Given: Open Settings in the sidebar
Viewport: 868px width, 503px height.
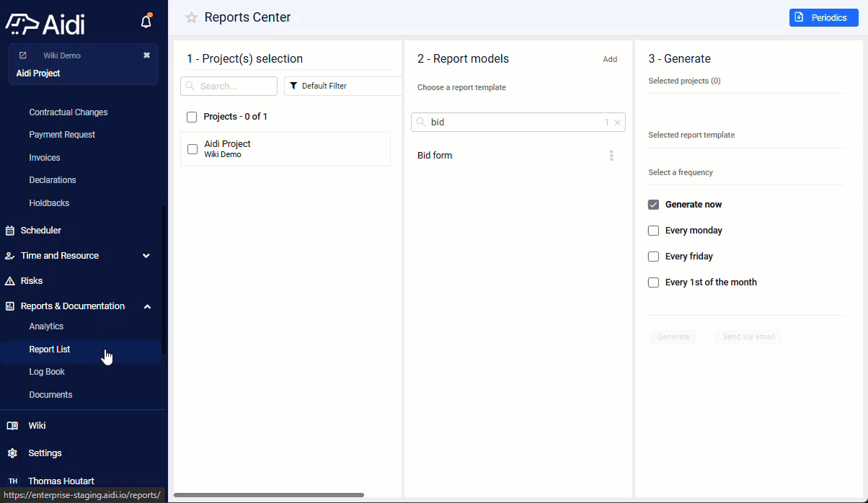Looking at the screenshot, I should (45, 453).
